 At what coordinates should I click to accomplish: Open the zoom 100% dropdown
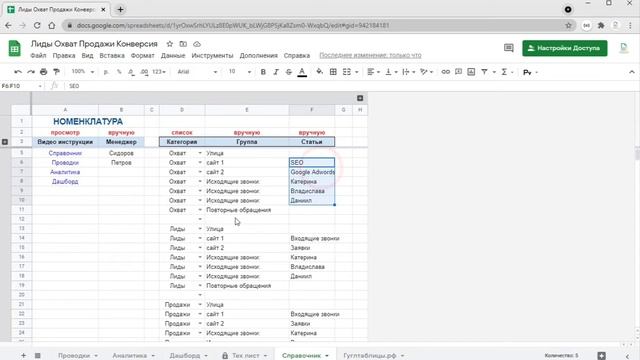(x=83, y=72)
